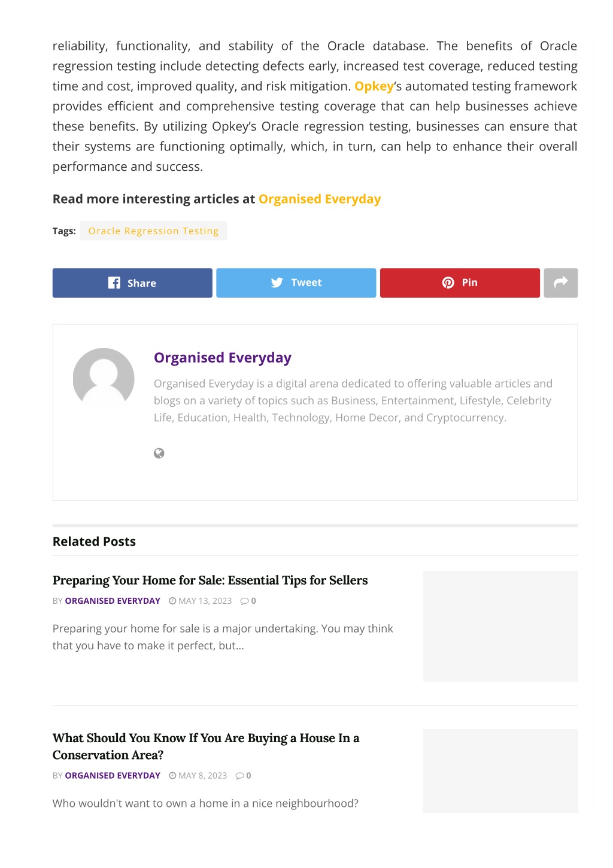Click the author website globe icon
Screen dimensions: 613x868
[x=159, y=453]
